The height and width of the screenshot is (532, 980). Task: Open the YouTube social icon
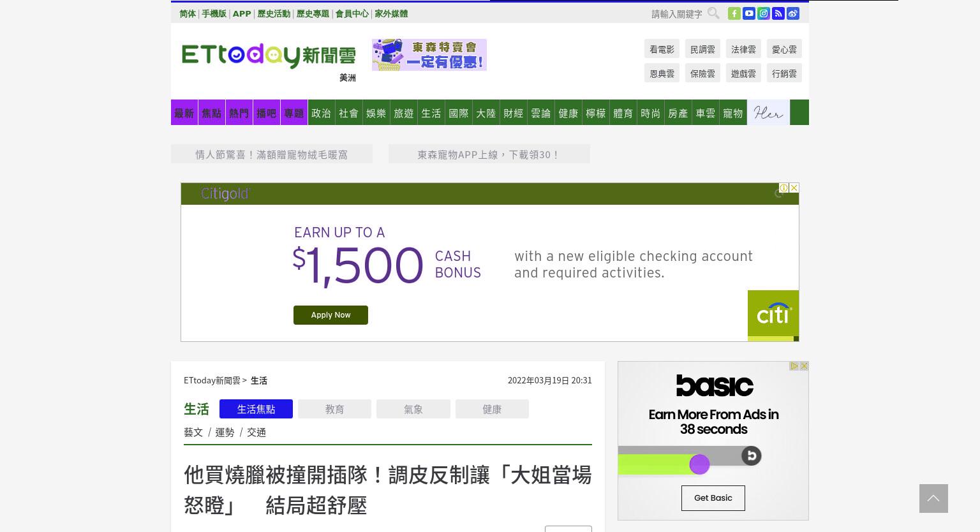pos(749,13)
